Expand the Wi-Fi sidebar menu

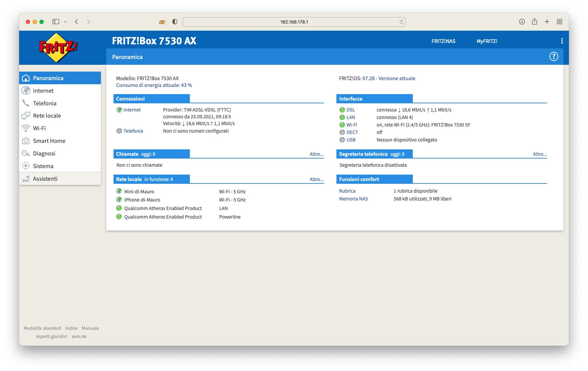[x=39, y=128]
